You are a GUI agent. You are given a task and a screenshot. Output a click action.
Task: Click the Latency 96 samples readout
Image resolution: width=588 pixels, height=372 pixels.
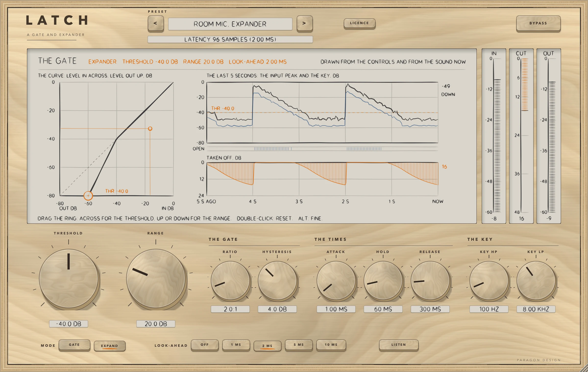pyautogui.click(x=230, y=39)
